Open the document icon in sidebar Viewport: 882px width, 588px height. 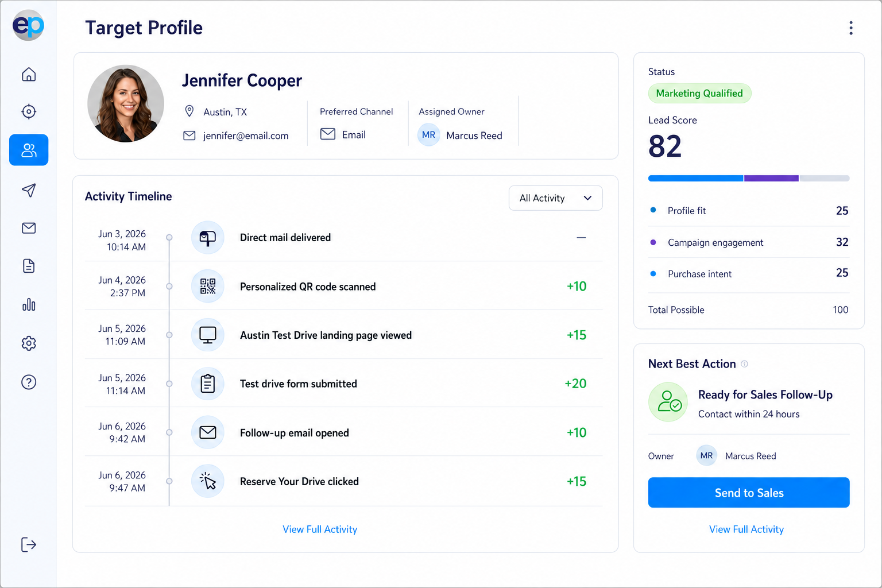pos(29,266)
